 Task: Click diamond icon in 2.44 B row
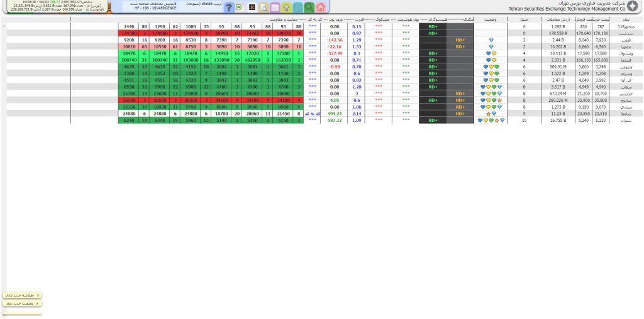tap(491, 40)
